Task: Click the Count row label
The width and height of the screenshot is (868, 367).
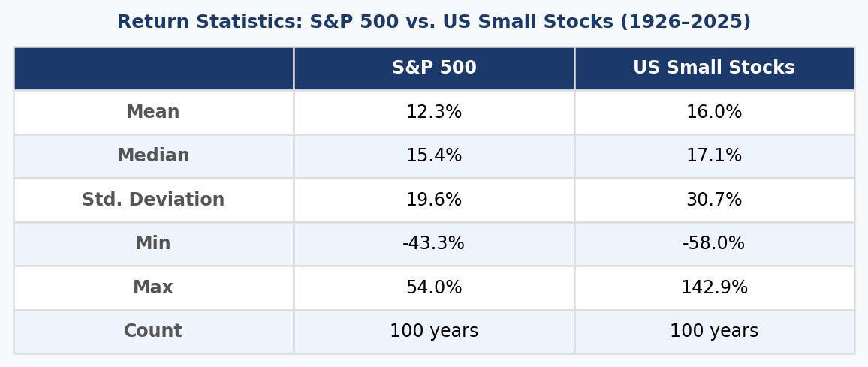Action: click(153, 332)
